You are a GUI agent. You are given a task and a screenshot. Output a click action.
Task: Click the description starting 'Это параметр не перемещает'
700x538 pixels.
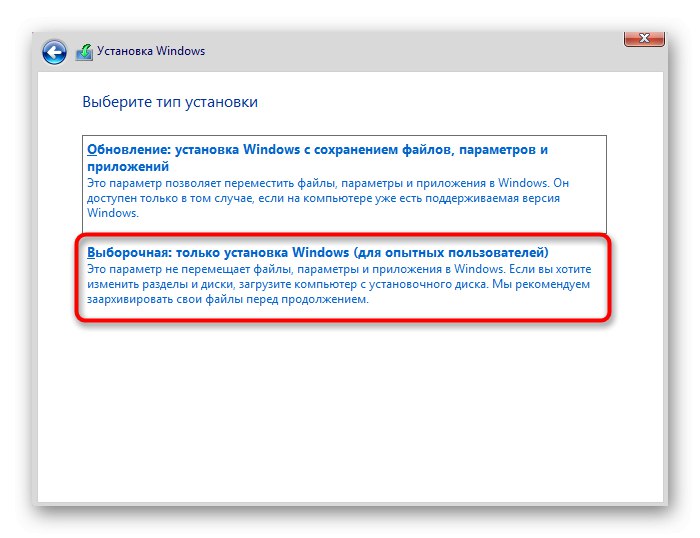[x=339, y=284]
